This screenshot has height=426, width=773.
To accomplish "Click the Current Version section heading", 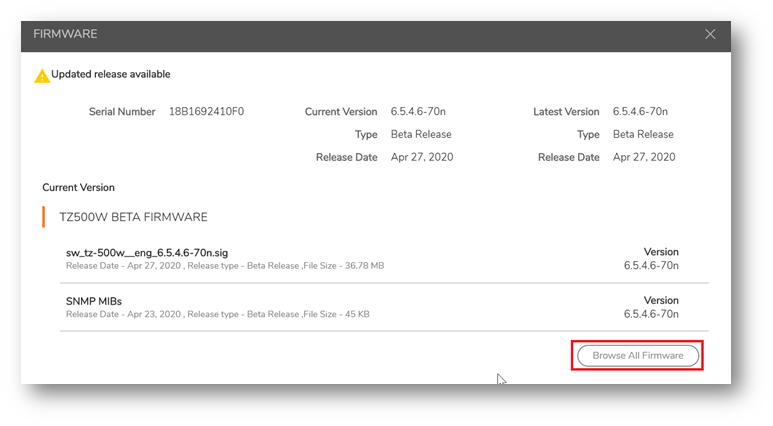I will pyautogui.click(x=78, y=187).
